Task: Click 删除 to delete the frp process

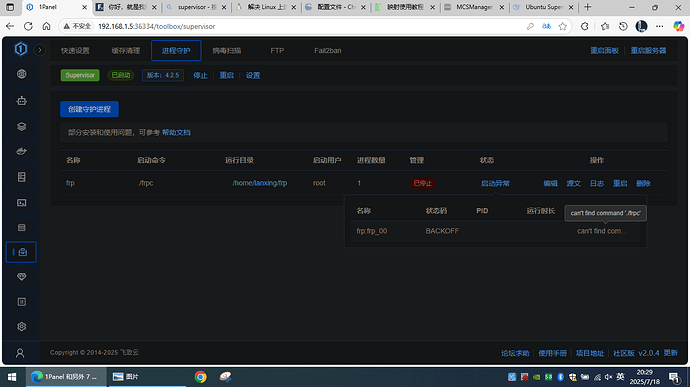Action: coord(643,183)
